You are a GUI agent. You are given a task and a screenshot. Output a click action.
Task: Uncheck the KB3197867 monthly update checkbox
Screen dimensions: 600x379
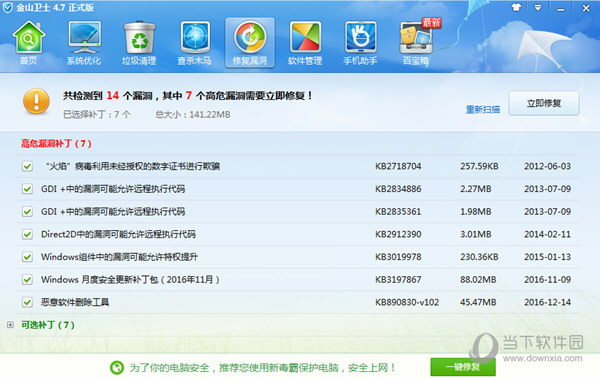[x=27, y=279]
